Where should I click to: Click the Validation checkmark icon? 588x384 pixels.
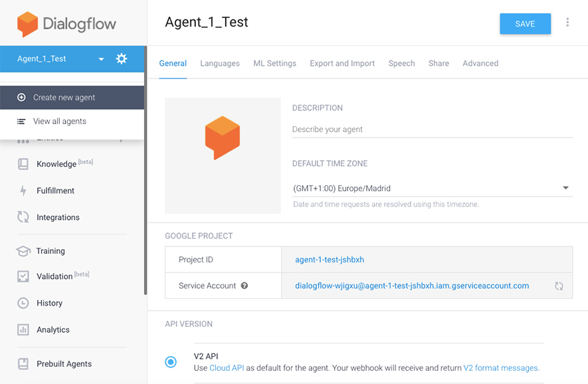(23, 276)
